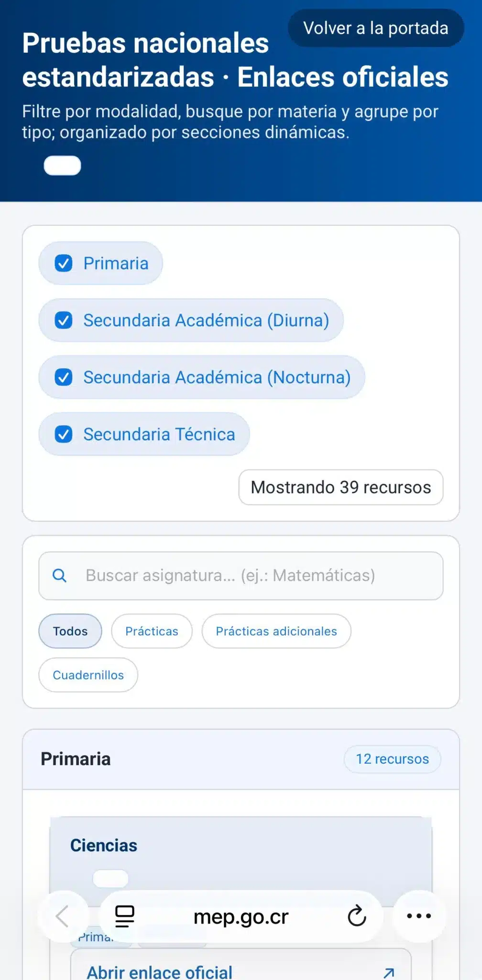Disable the Secundaria Académica (Nocturna) checkbox

click(64, 377)
